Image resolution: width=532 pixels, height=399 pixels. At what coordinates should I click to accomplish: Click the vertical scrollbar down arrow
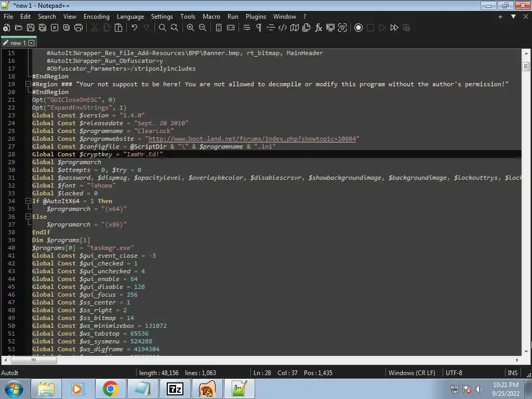[526, 352]
